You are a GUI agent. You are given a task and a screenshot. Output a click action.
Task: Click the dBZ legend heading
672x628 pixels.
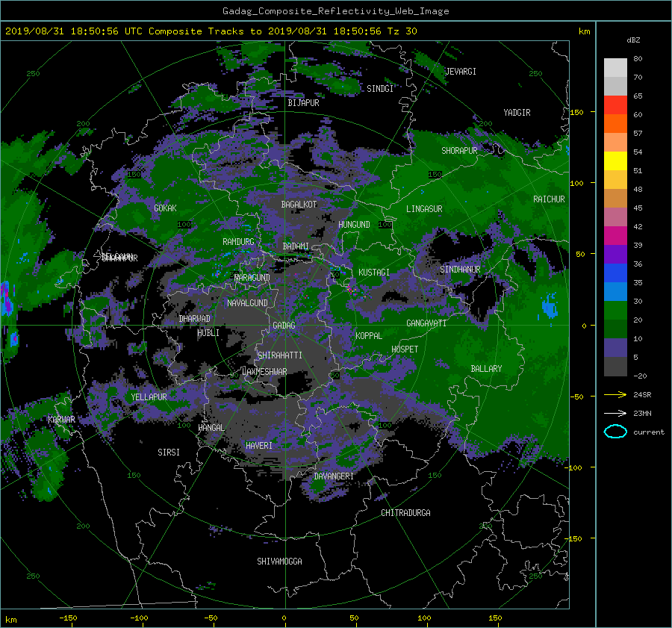pyautogui.click(x=633, y=40)
